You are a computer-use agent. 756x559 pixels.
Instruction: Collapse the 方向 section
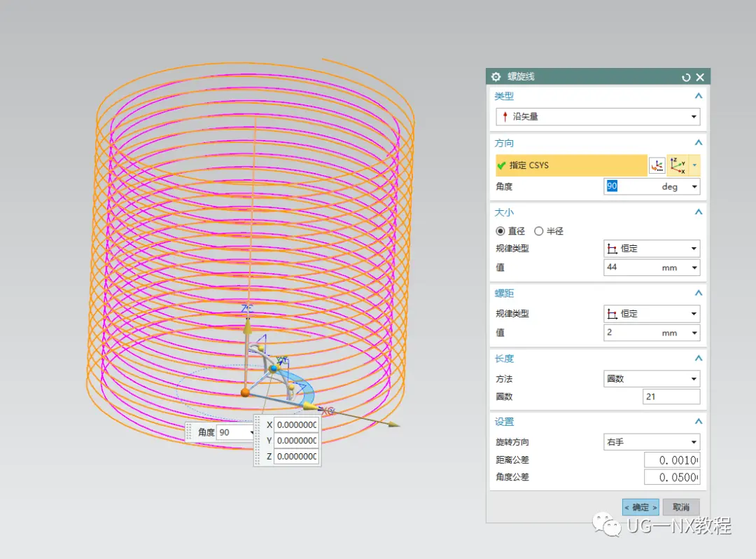tap(698, 143)
